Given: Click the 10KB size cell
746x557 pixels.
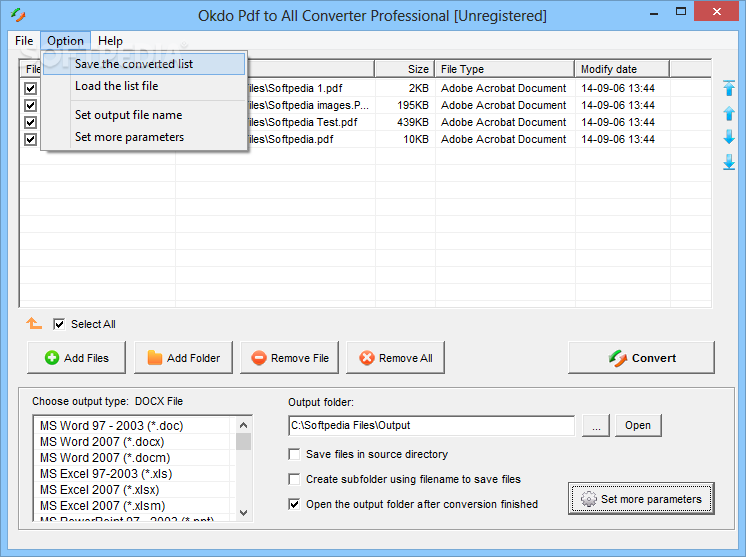Looking at the screenshot, I should (416, 139).
